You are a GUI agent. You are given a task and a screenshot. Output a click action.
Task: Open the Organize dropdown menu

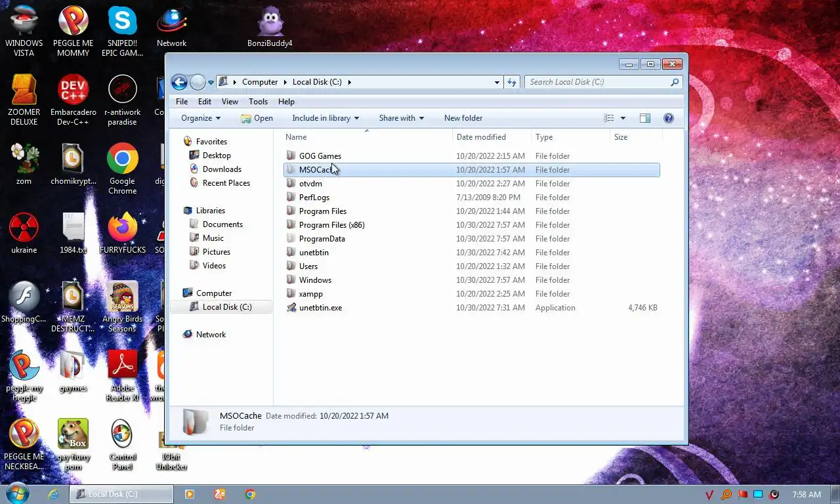(201, 118)
